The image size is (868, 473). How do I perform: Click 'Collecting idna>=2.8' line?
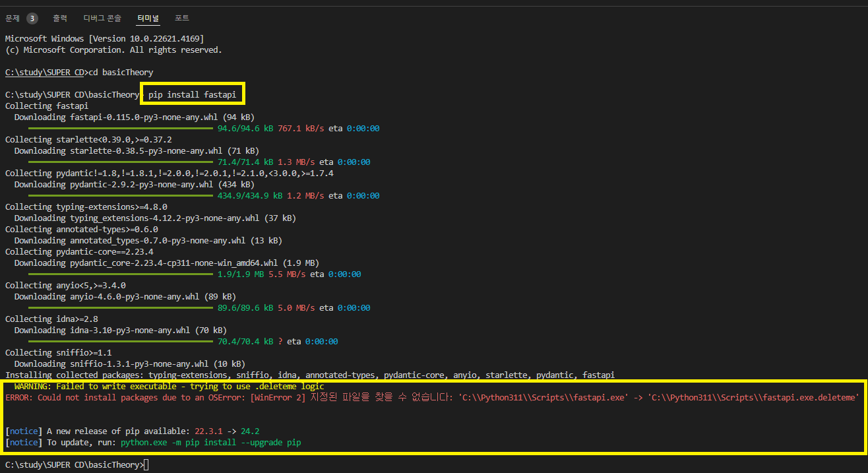pos(51,319)
